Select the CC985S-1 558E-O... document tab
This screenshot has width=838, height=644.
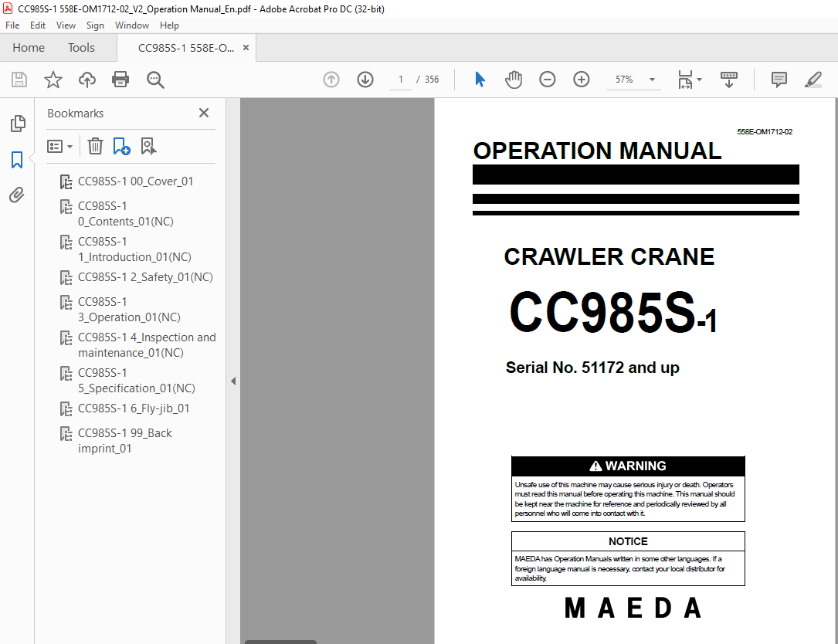(185, 48)
